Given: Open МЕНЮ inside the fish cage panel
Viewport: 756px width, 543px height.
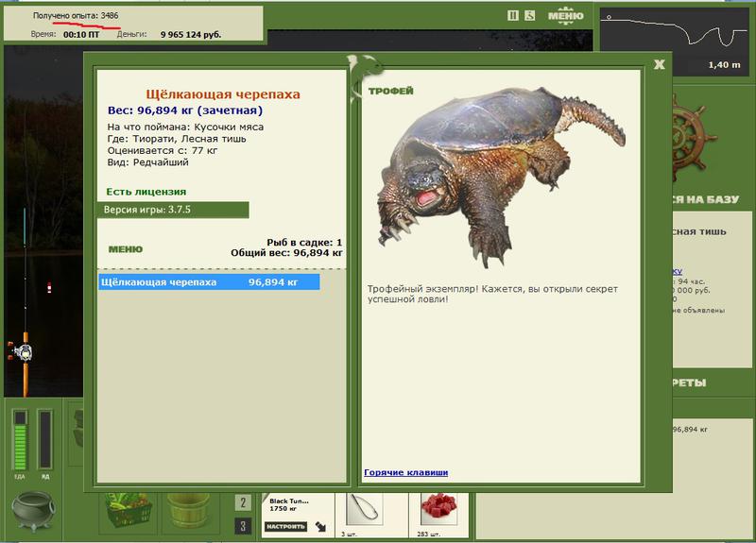Looking at the screenshot, I should click(126, 249).
